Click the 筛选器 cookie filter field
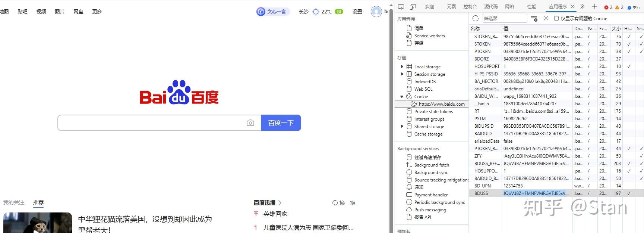 pyautogui.click(x=505, y=18)
